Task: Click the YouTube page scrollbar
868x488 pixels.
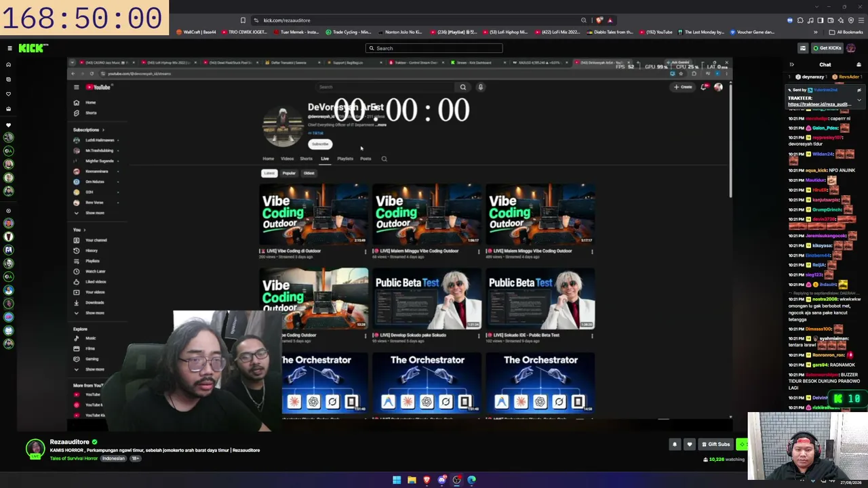Action: click(730, 142)
